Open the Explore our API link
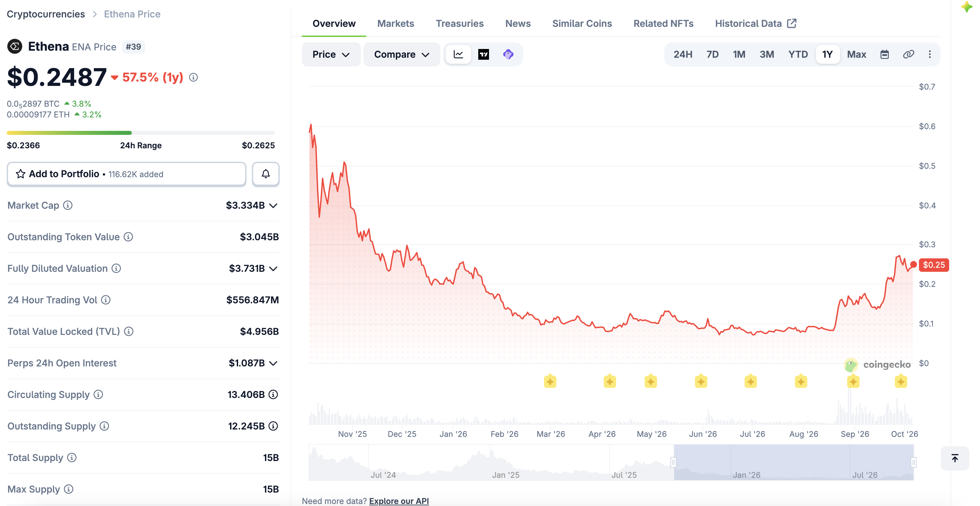 [x=399, y=501]
